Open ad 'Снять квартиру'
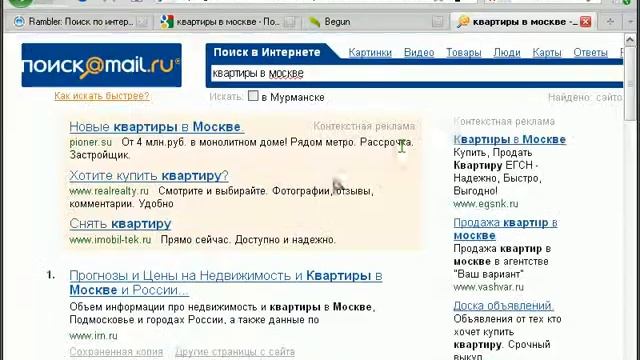The height and width of the screenshot is (360, 640). (x=120, y=224)
